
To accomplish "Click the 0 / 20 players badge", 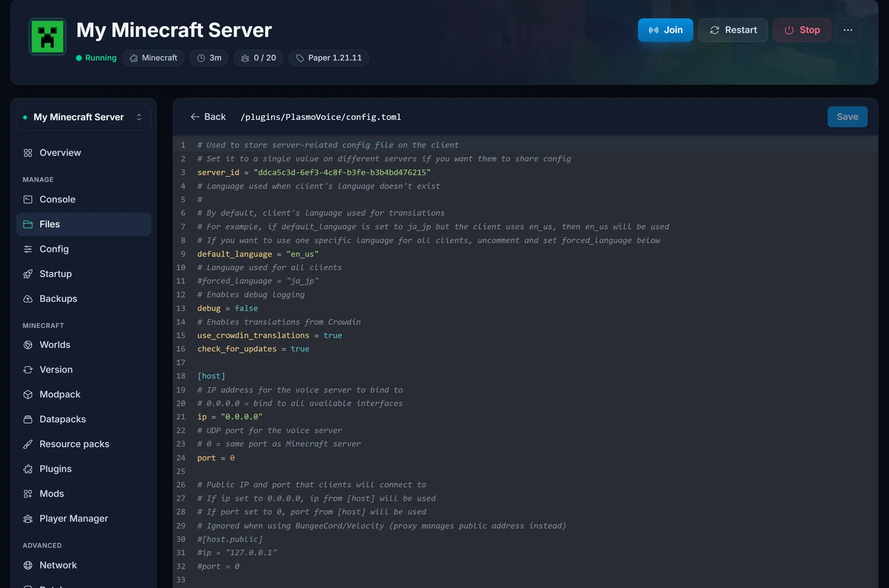I will pyautogui.click(x=258, y=58).
